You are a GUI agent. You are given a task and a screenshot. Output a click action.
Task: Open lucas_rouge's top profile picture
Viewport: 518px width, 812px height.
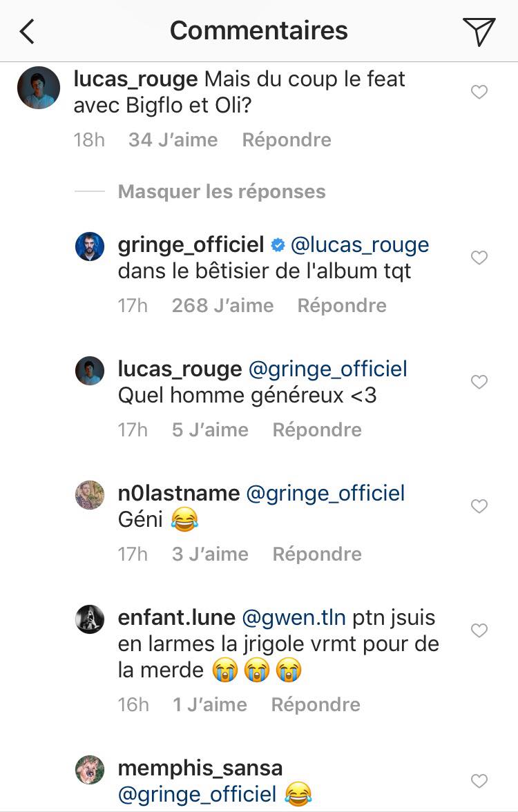click(x=38, y=88)
